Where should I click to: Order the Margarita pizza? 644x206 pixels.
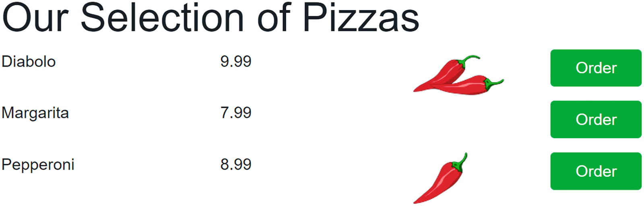pyautogui.click(x=595, y=119)
